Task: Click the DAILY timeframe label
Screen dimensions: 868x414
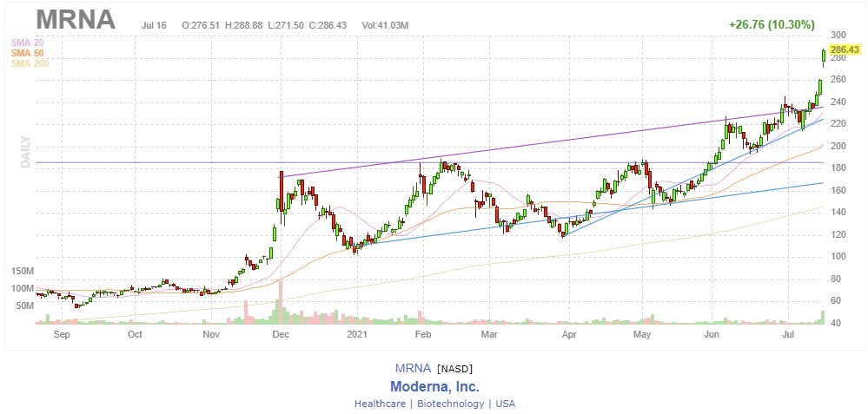Action: tap(25, 150)
